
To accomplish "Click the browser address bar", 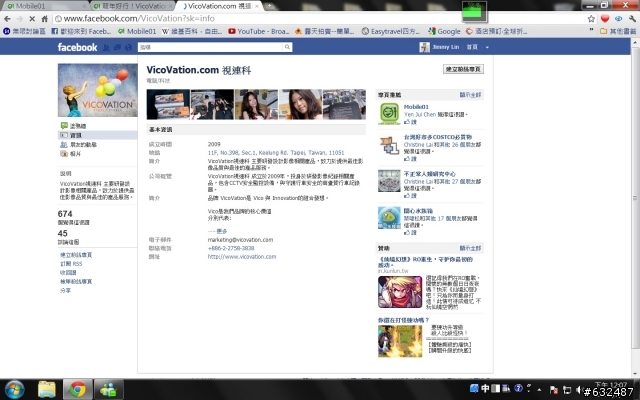I will 320,19.
